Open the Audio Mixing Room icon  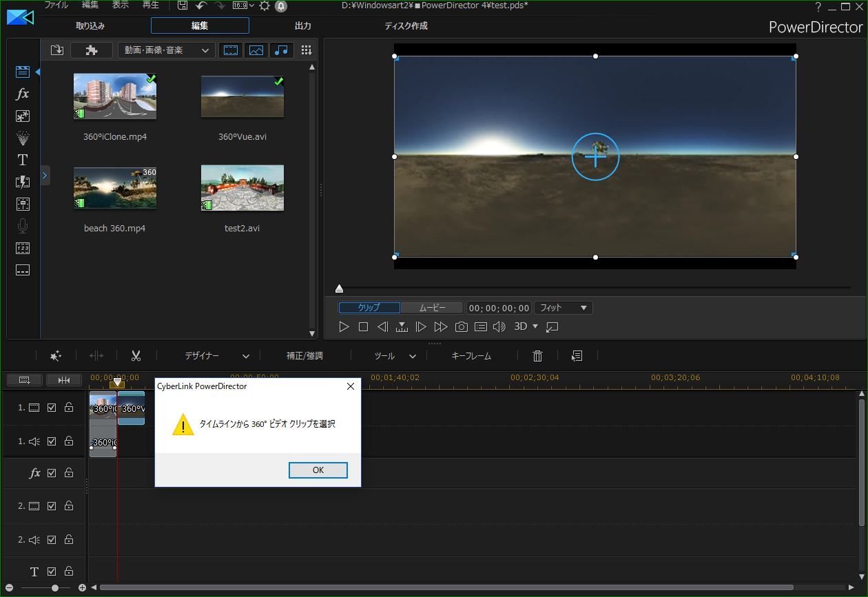(23, 204)
